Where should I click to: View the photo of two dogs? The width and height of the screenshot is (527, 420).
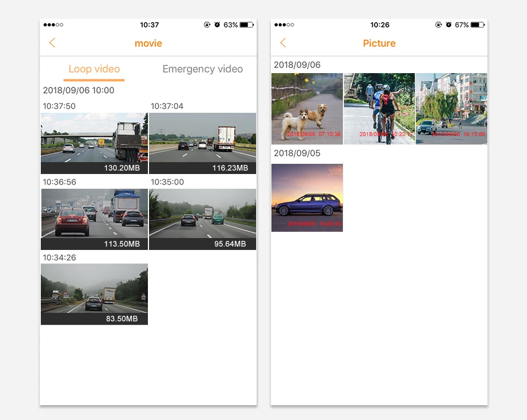pyautogui.click(x=307, y=109)
